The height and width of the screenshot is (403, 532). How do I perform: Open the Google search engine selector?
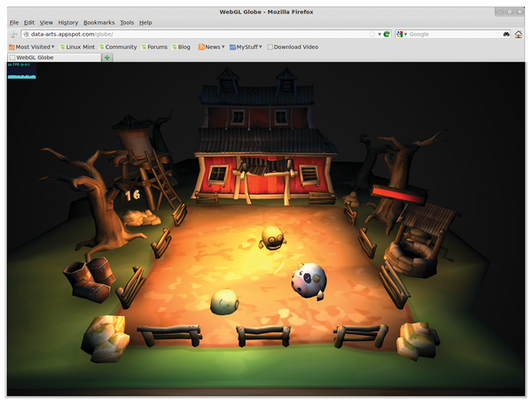[x=402, y=34]
